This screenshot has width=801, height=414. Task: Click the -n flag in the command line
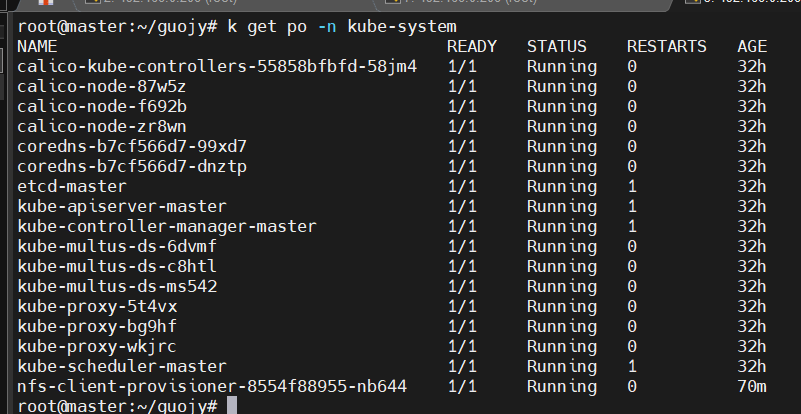[327, 26]
